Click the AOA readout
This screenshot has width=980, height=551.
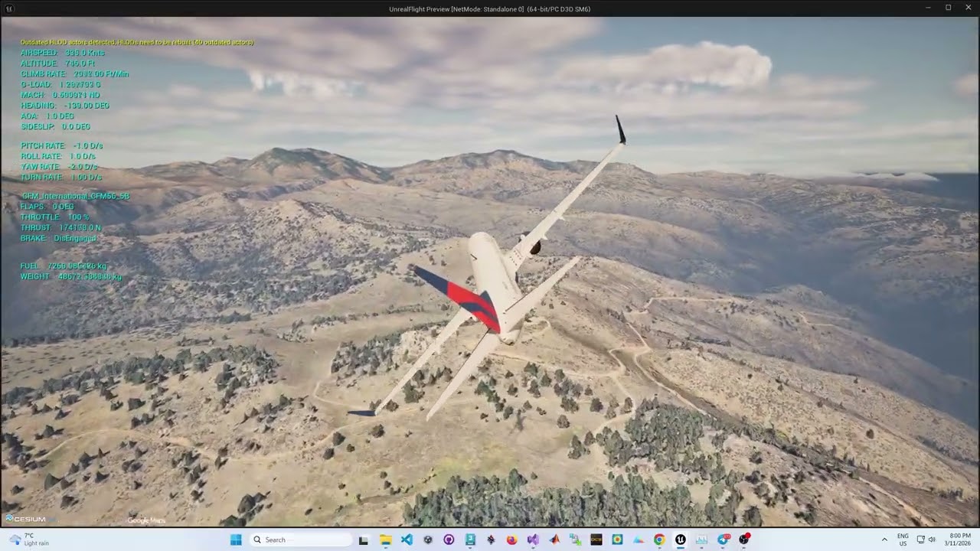[x=47, y=116]
